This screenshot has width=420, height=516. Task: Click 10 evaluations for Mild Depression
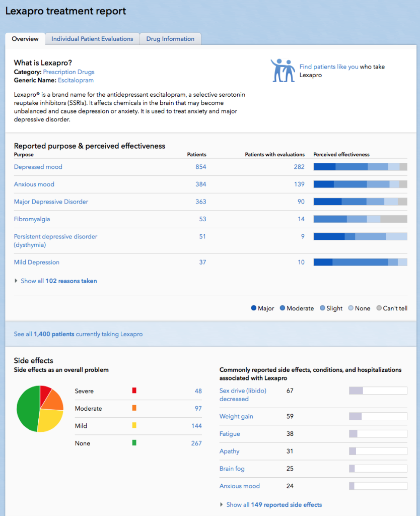click(301, 262)
